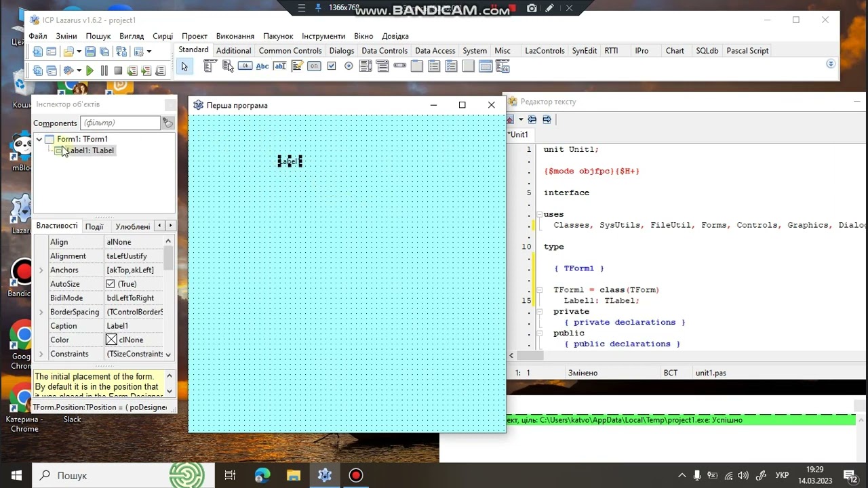Pick the TMainMenu component icon
The image size is (868, 488).
click(210, 66)
